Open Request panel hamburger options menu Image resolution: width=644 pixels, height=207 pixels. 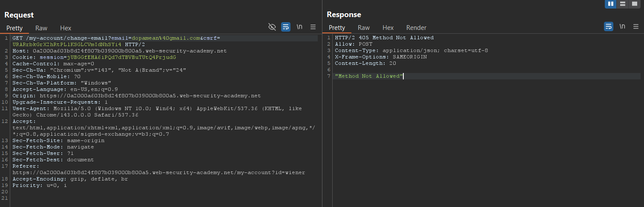(x=313, y=27)
